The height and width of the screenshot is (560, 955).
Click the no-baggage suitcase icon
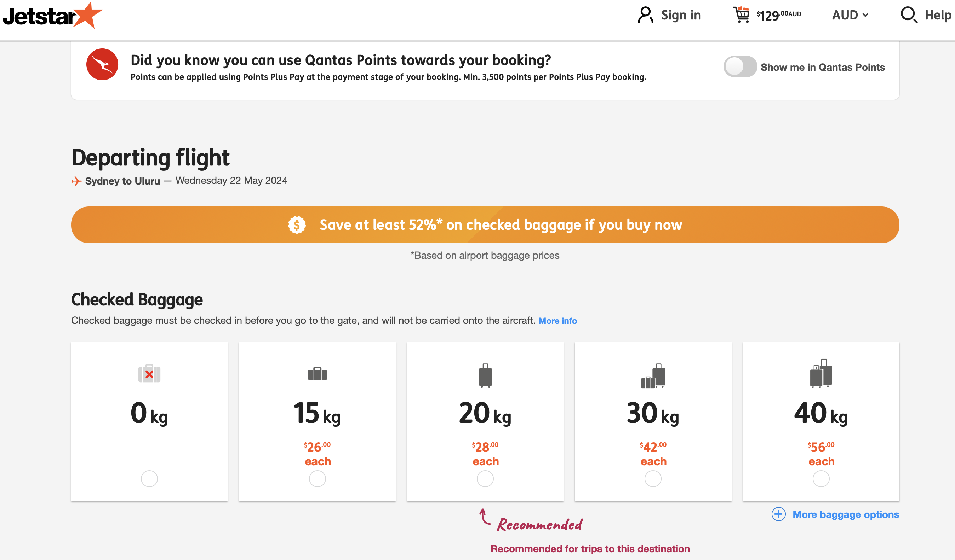pos(149,374)
